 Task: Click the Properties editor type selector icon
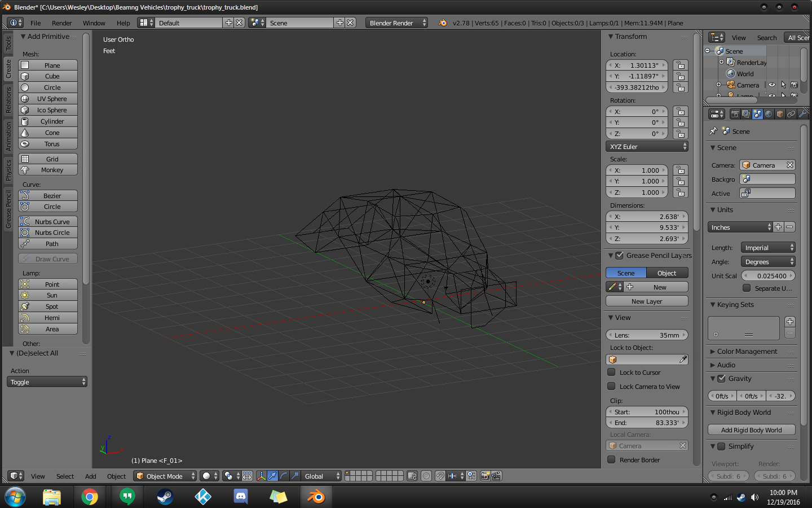tap(717, 114)
